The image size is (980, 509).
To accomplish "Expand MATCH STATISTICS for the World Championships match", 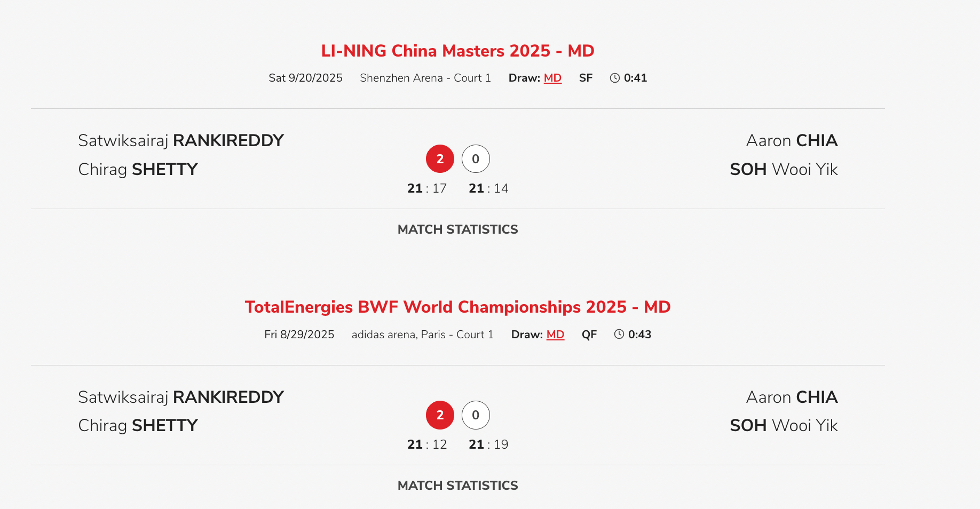I will pos(457,486).
